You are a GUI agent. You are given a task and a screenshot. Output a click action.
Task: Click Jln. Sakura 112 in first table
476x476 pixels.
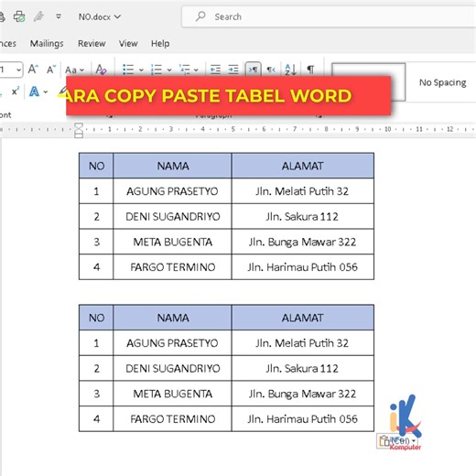(x=302, y=217)
